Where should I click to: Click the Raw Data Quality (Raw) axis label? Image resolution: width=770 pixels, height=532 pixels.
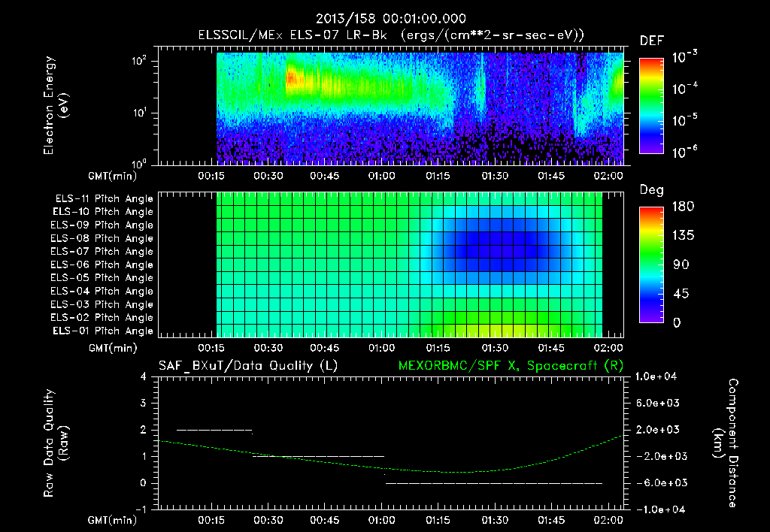(x=56, y=443)
